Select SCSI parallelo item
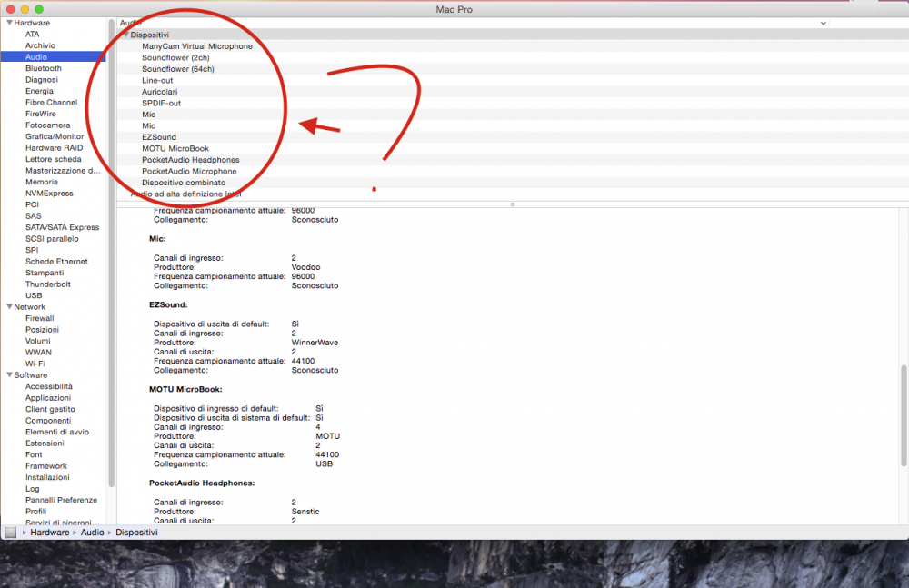This screenshot has height=588, width=909. pos(52,239)
